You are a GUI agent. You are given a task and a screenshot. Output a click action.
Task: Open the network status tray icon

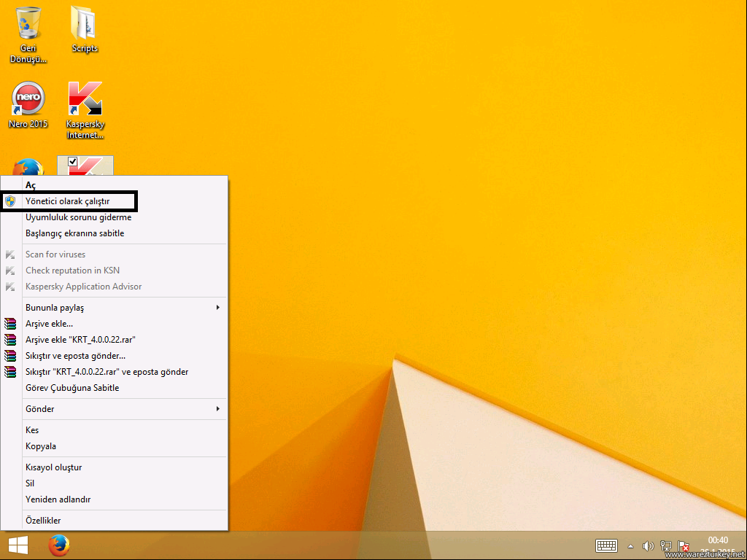pos(666,545)
